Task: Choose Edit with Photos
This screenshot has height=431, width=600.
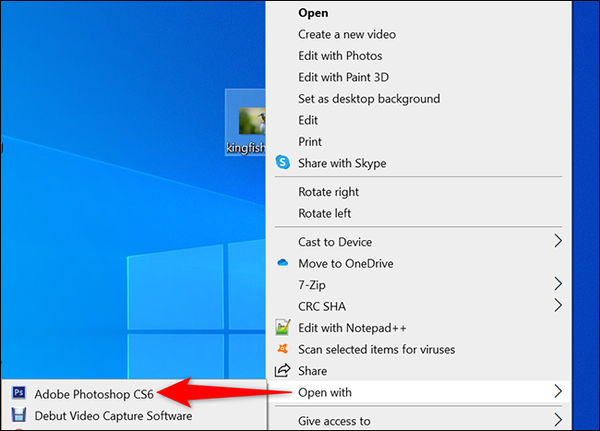Action: [x=419, y=56]
